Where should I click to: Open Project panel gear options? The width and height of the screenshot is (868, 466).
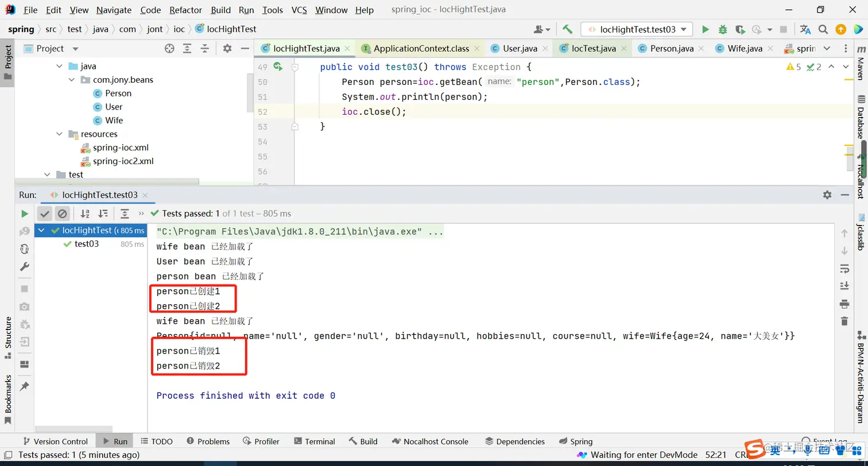coord(227,49)
